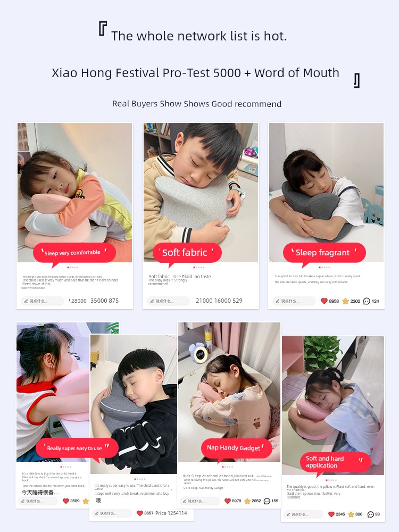399x532 pixels.
Task: Click the heart icon showing 8958 likes
Action: coord(324,301)
